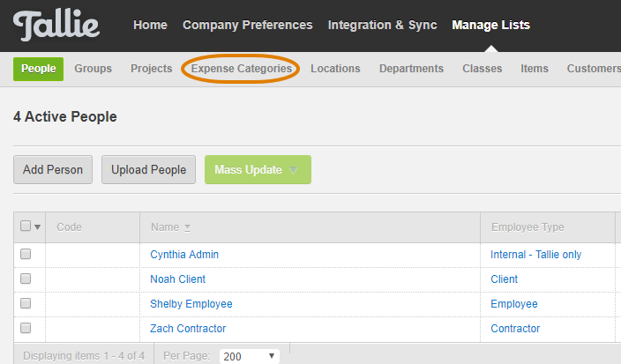Switch to the Locations tab
This screenshot has width=621, height=364.
pyautogui.click(x=335, y=69)
